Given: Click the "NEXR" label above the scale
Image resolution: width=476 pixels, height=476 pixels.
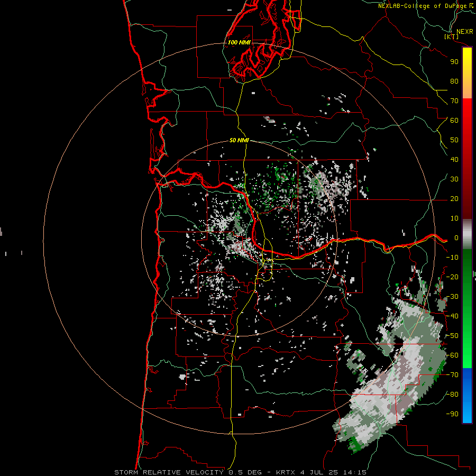Looking at the screenshot, I should pos(465,32).
